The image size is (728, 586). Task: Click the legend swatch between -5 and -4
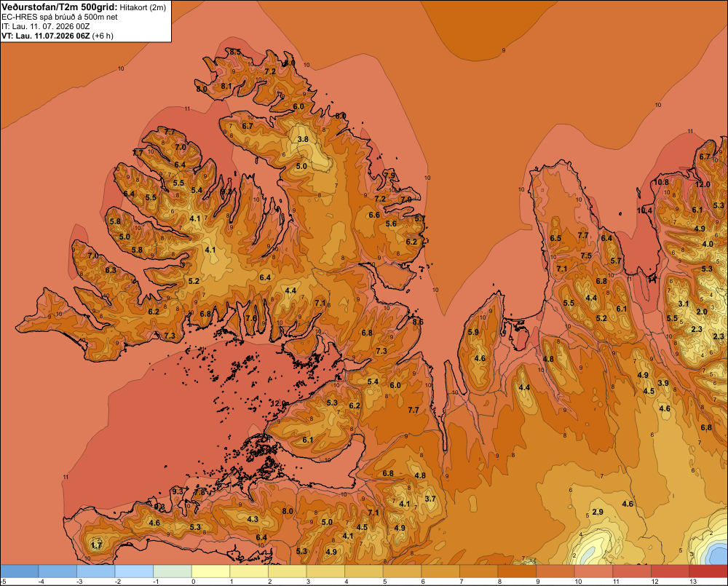coord(19,571)
